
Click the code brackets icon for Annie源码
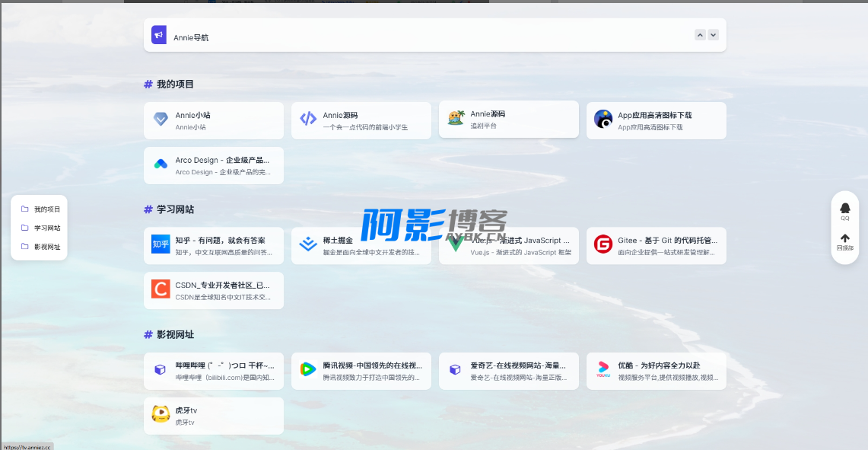point(308,119)
